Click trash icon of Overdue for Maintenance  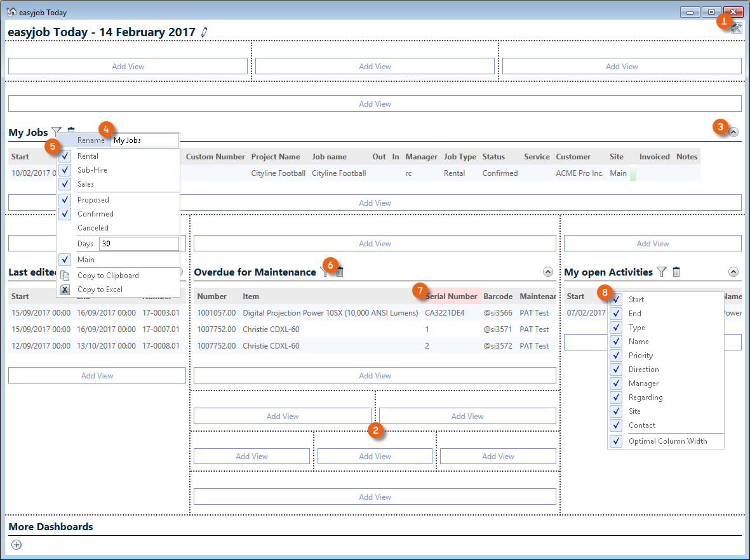[x=340, y=272]
